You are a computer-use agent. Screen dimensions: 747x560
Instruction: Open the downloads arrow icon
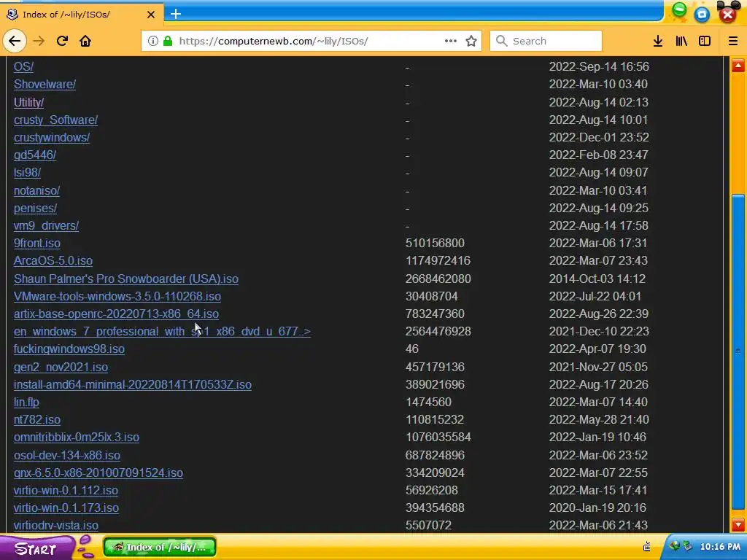coord(658,41)
